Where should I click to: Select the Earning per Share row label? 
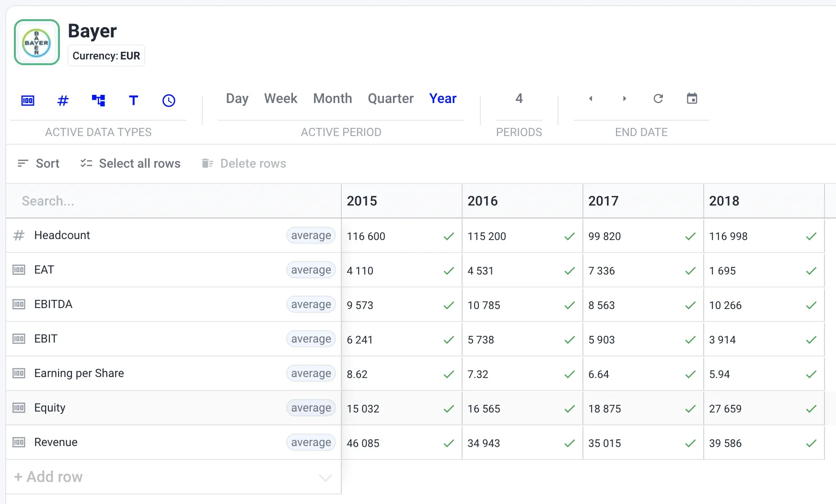pyautogui.click(x=79, y=373)
